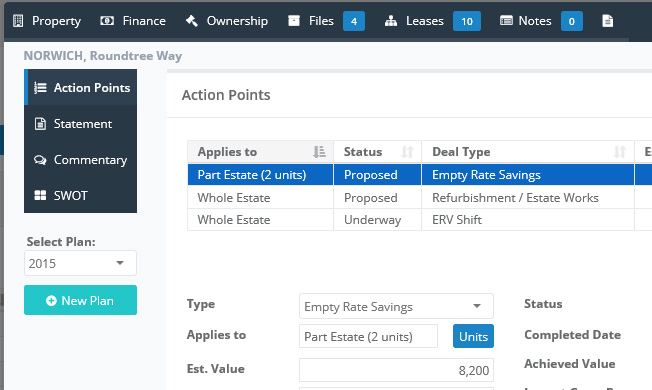Viewport: 652px width, 390px height.
Task: Click the Statement document icon
Action: pyautogui.click(x=40, y=124)
